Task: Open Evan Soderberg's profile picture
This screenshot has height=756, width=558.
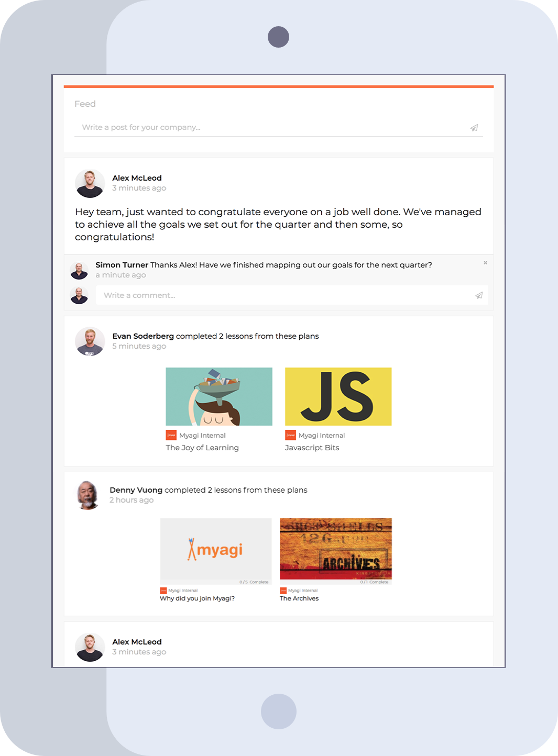Action: point(90,341)
